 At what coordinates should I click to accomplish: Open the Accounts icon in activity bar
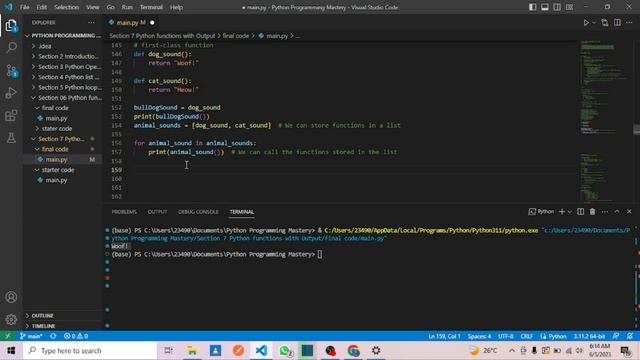pos(11,297)
